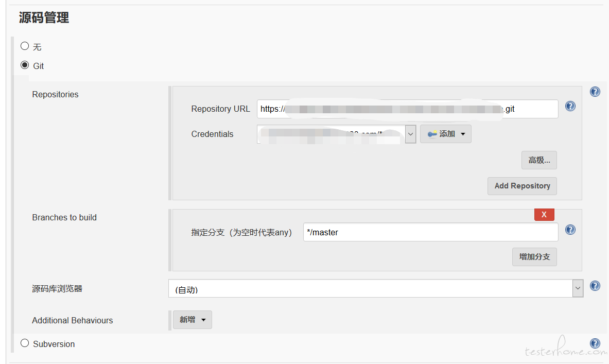Open help for the Repositories section
Image resolution: width=609 pixels, height=364 pixels.
pyautogui.click(x=595, y=92)
